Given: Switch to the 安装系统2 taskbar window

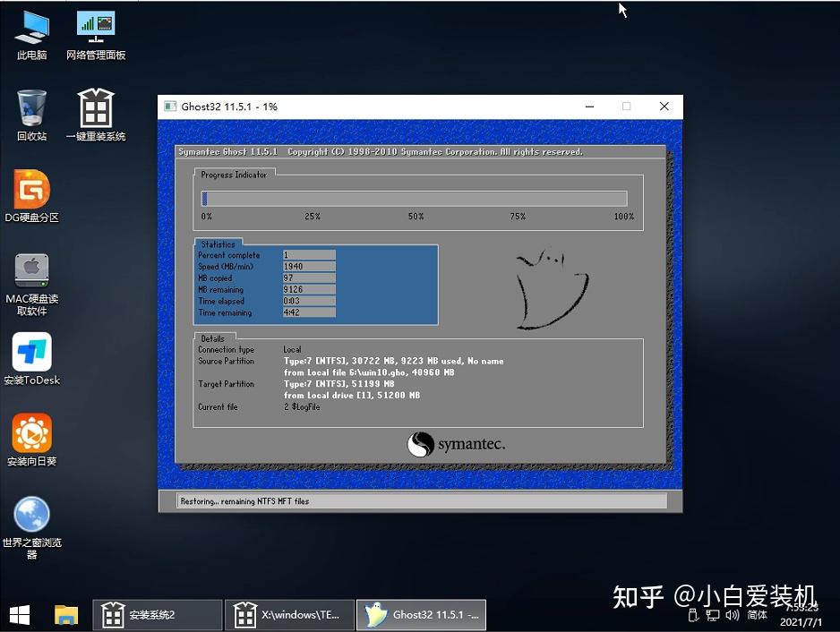Looking at the screenshot, I should [157, 616].
